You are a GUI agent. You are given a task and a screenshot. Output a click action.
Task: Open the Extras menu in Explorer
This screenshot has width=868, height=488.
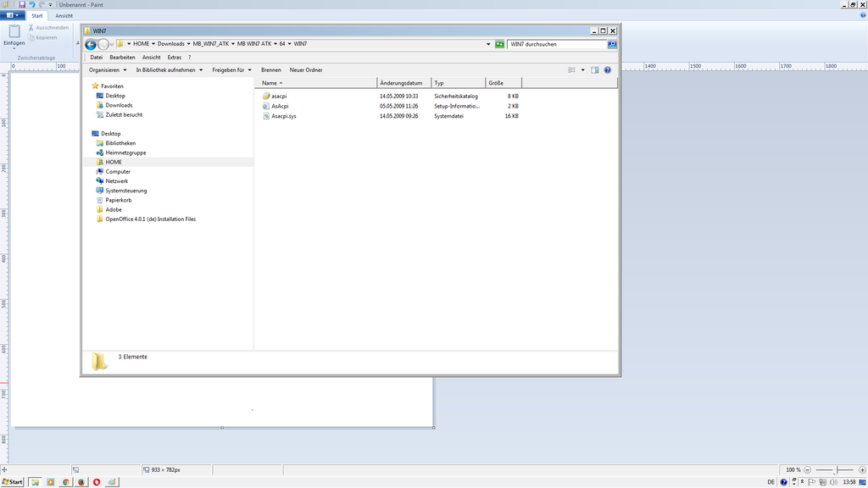click(x=175, y=58)
